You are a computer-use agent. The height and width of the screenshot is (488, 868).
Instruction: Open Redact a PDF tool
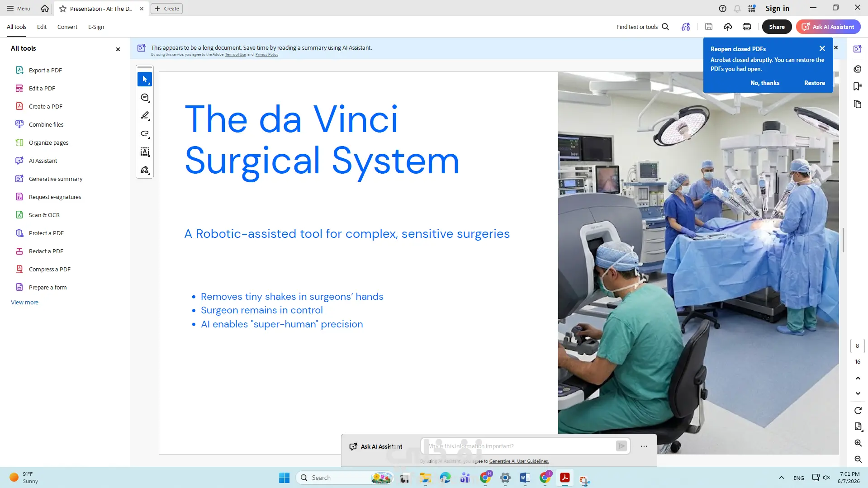pos(46,251)
